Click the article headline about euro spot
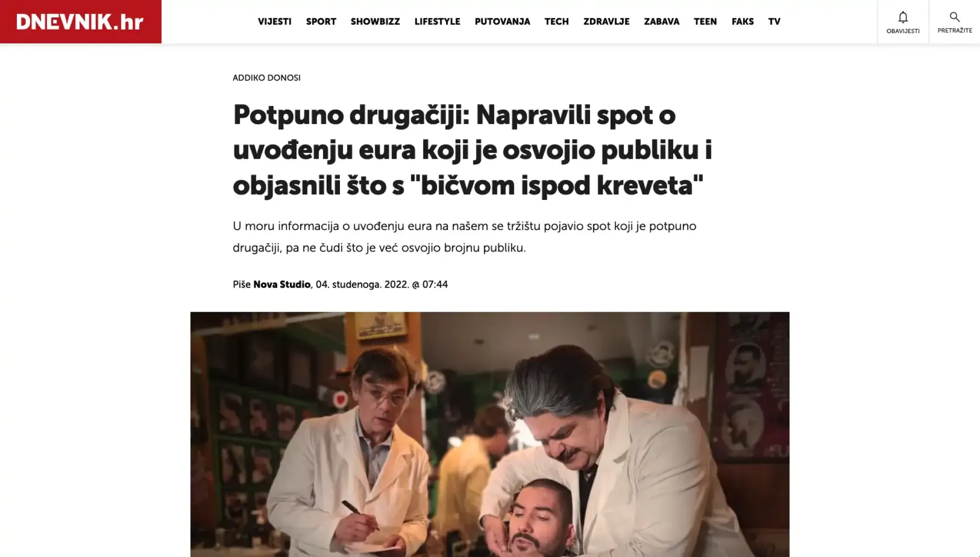This screenshot has height=557, width=980. point(472,150)
